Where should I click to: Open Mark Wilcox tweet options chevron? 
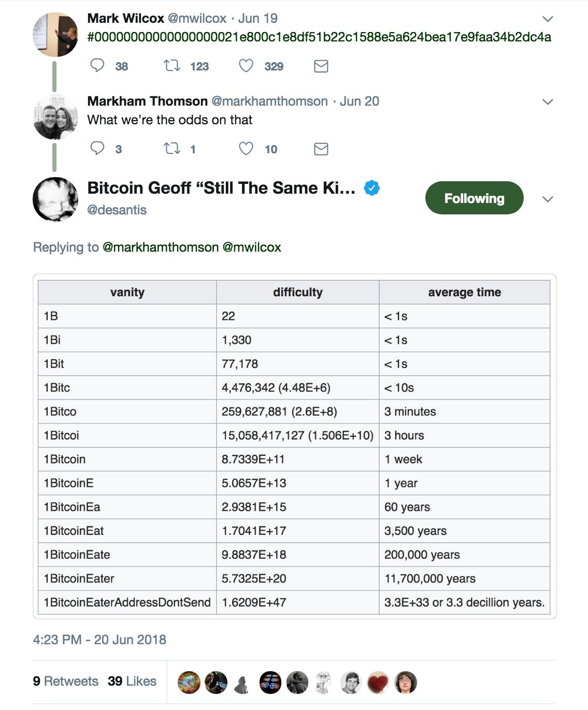point(548,19)
